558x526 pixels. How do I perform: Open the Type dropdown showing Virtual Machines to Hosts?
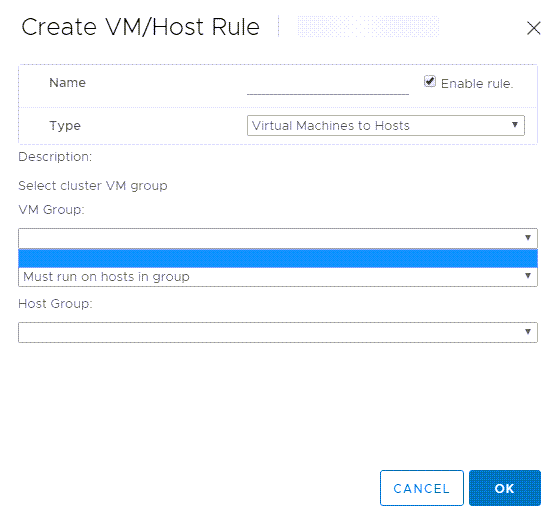pyautogui.click(x=386, y=126)
